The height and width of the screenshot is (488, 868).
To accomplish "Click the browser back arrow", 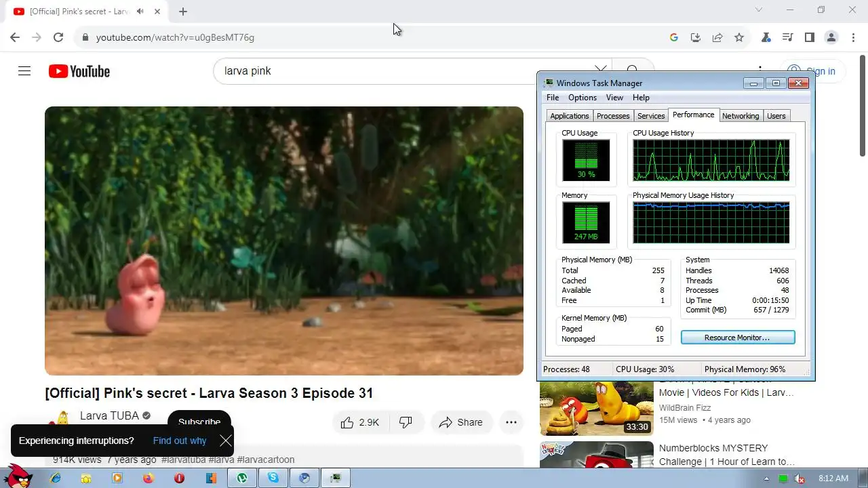I will point(15,37).
